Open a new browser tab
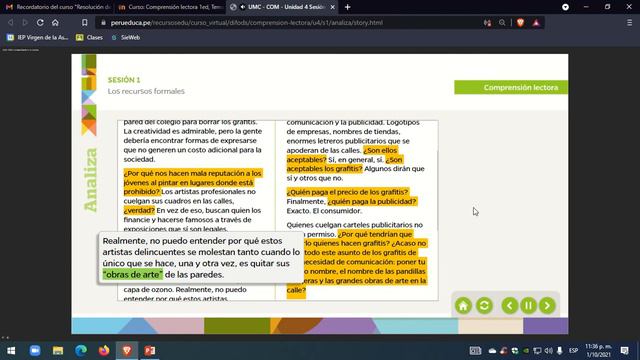Screen dimensions: 640x360 pos(347,7)
